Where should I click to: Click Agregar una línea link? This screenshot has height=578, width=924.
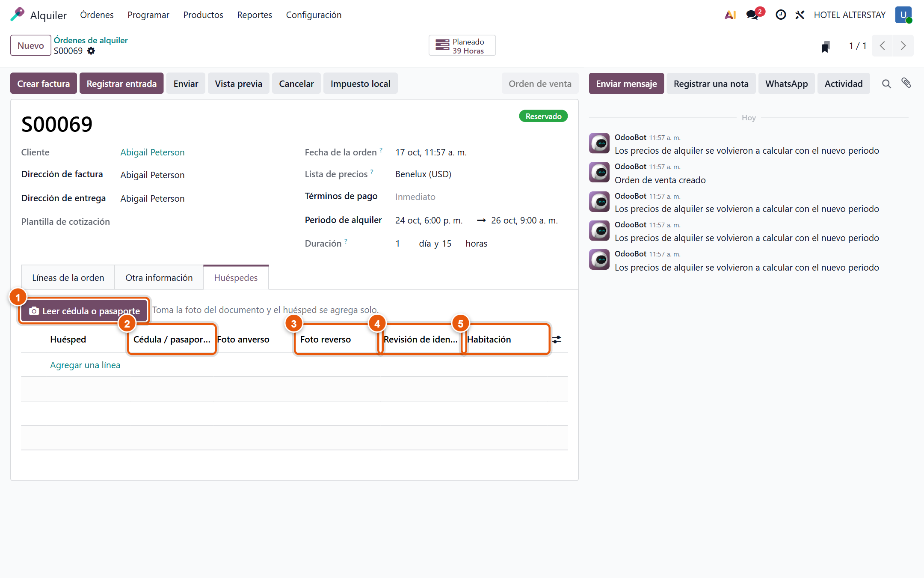coord(85,365)
